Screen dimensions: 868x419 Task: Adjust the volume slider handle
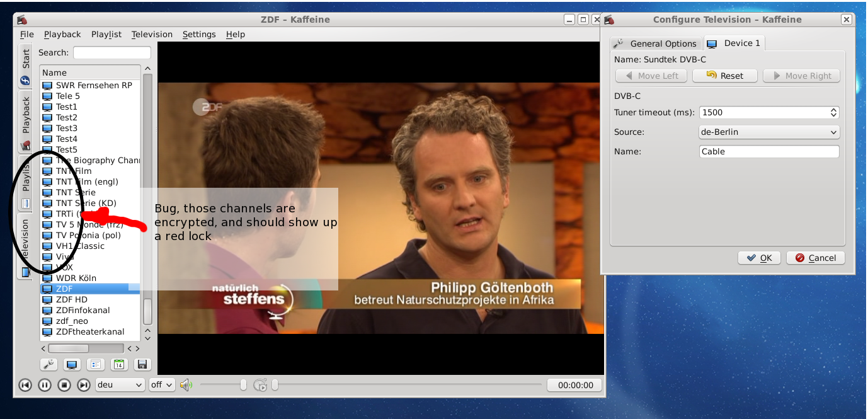[243, 385]
